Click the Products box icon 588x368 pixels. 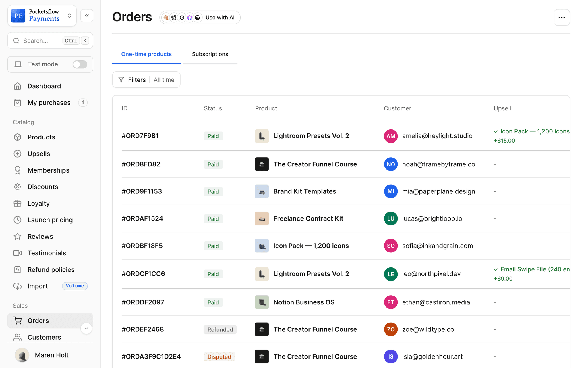[x=18, y=137]
